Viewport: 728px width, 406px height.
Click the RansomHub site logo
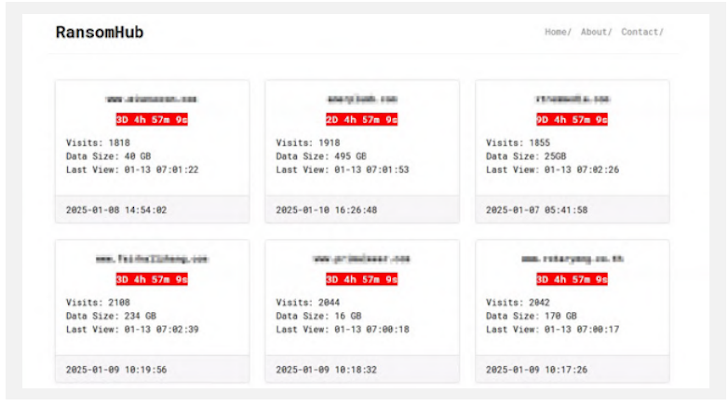pyautogui.click(x=99, y=33)
